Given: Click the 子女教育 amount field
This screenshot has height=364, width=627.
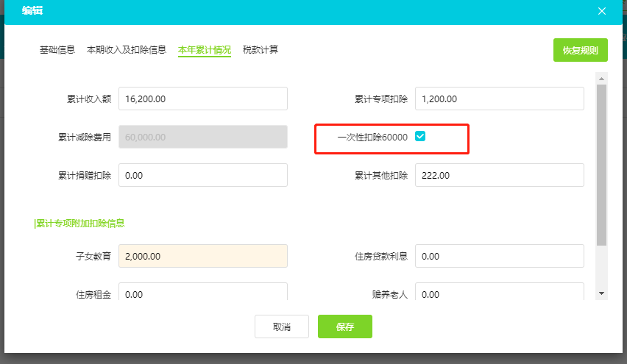Looking at the screenshot, I should (202, 256).
